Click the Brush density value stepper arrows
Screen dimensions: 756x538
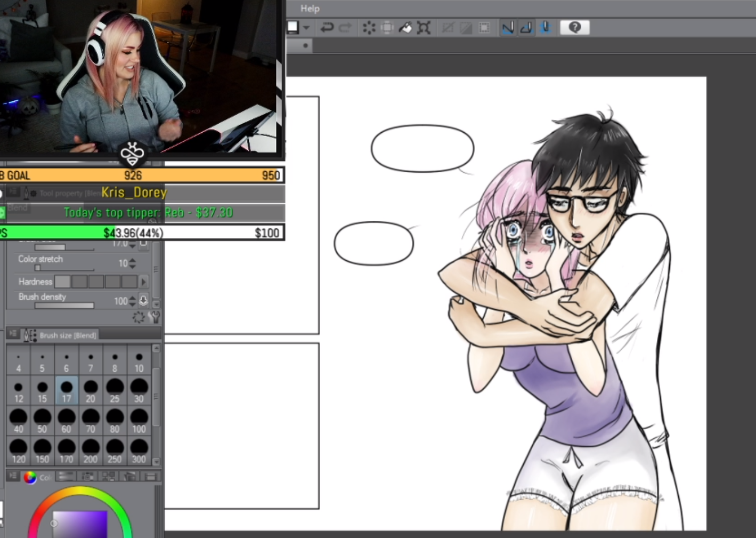click(x=133, y=301)
